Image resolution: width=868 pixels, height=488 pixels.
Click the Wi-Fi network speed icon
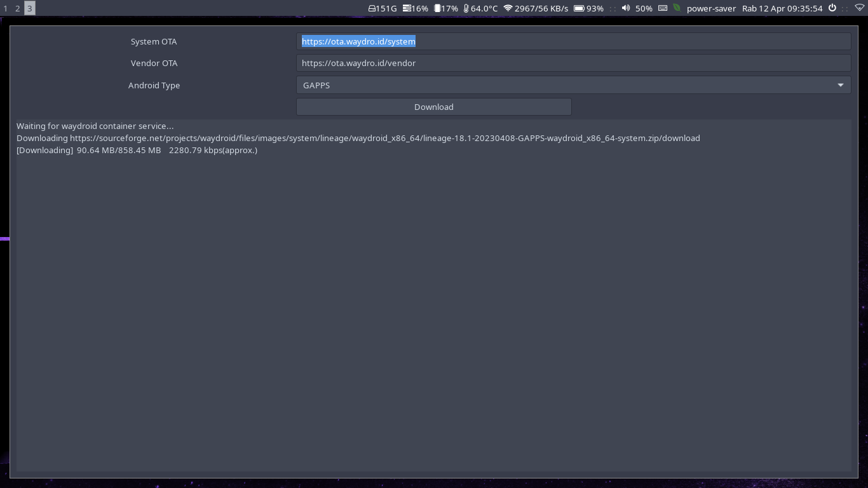coord(508,8)
